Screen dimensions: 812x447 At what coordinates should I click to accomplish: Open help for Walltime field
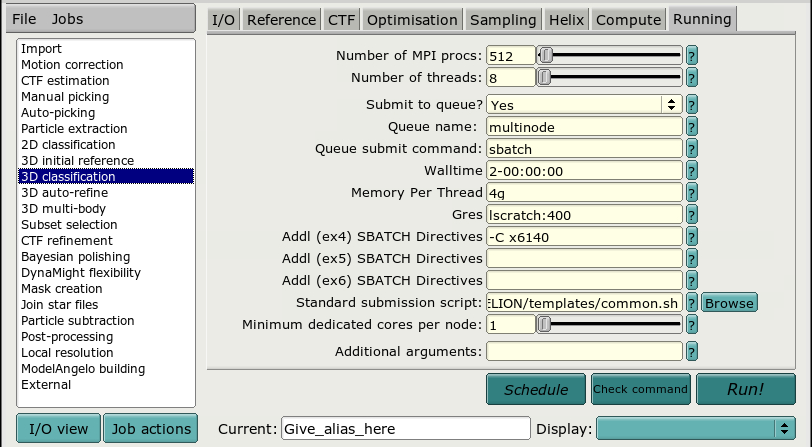(691, 171)
